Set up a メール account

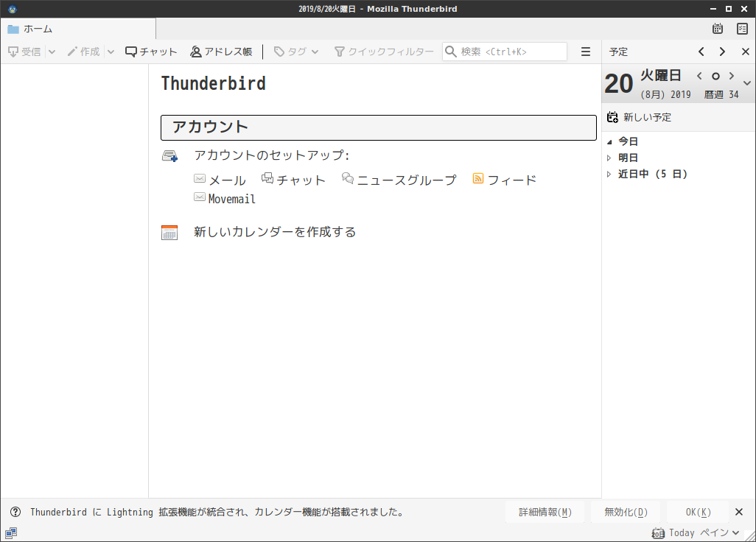pyautogui.click(x=220, y=180)
